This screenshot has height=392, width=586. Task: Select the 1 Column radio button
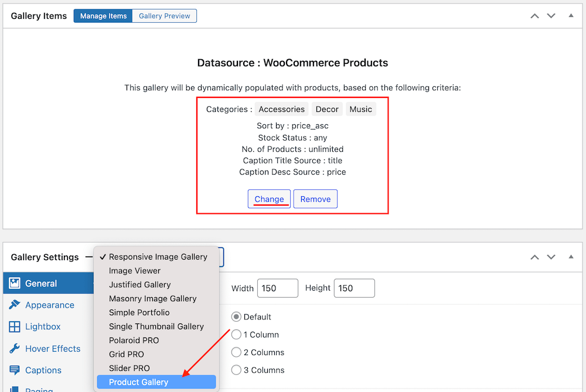tap(236, 335)
